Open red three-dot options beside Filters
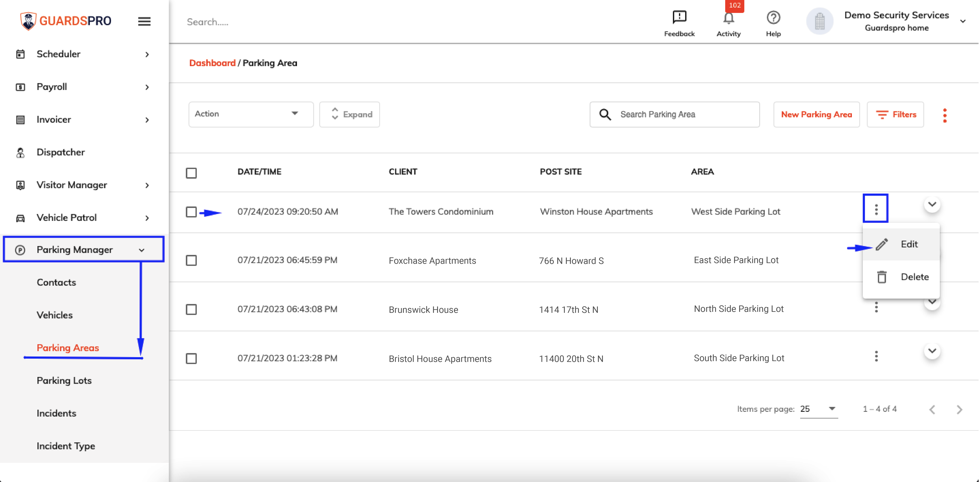 pyautogui.click(x=945, y=115)
